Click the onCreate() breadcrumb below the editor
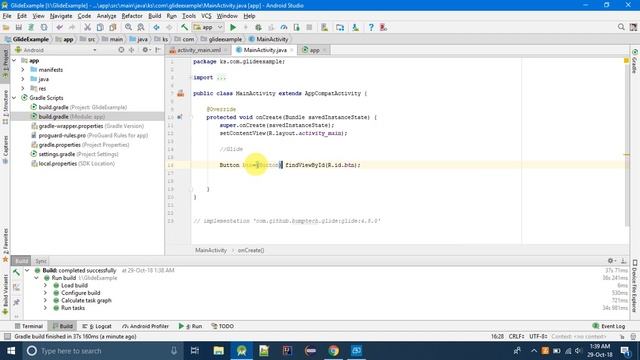640x360 pixels. click(251, 250)
